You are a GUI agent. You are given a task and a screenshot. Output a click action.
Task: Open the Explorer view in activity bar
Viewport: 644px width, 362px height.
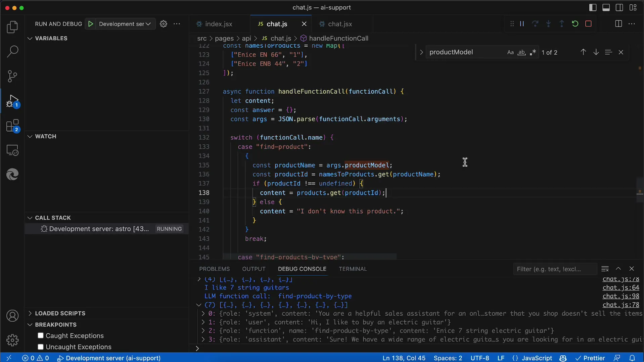click(x=12, y=27)
